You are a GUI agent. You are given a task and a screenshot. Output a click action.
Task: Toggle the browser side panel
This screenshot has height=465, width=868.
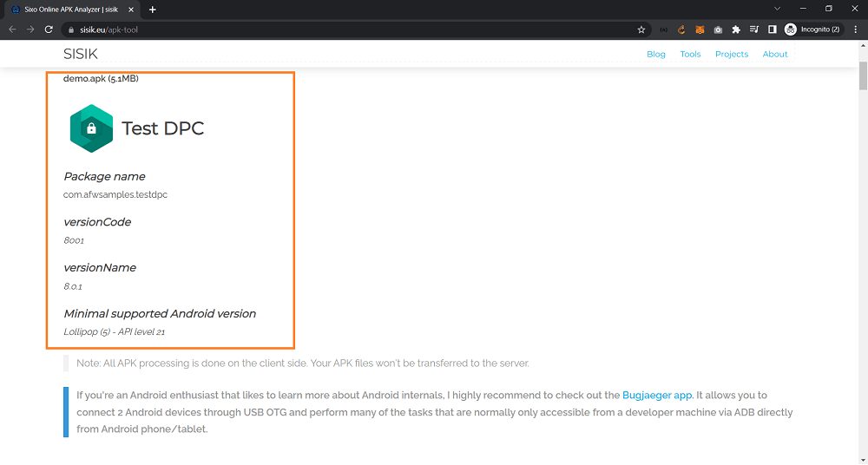pos(773,29)
